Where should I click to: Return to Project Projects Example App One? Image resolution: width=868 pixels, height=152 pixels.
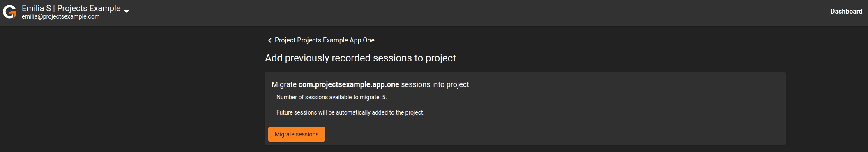pos(325,40)
